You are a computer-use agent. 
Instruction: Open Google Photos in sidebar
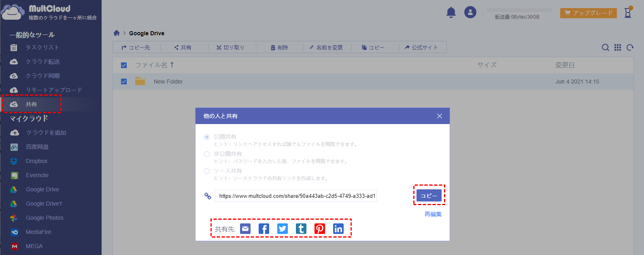coord(45,218)
